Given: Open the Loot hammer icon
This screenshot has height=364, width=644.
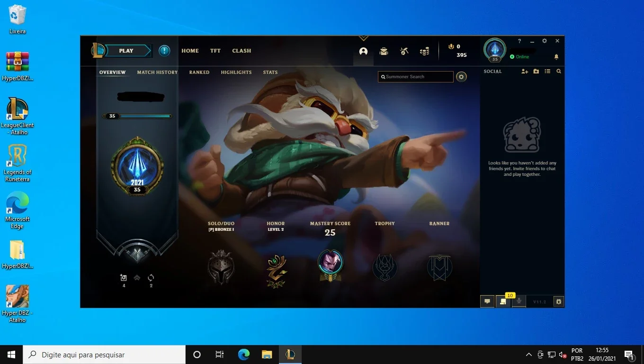Looking at the screenshot, I should coord(404,51).
